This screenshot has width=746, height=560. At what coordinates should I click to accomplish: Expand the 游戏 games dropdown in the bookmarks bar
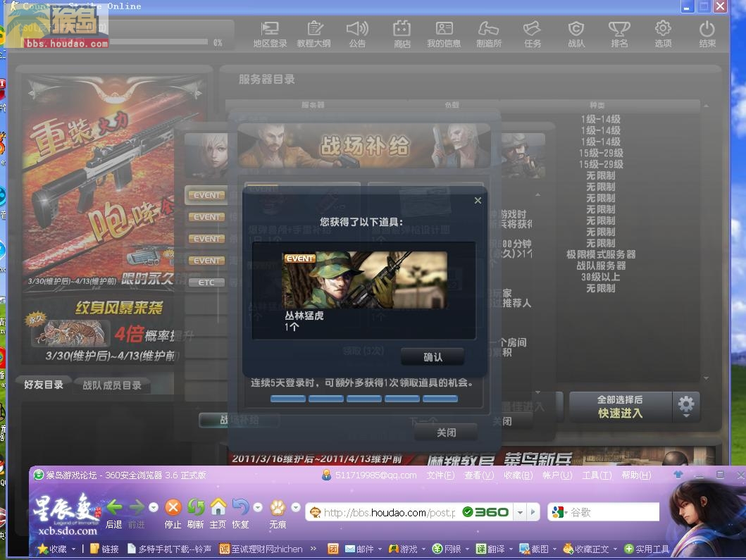point(423,549)
